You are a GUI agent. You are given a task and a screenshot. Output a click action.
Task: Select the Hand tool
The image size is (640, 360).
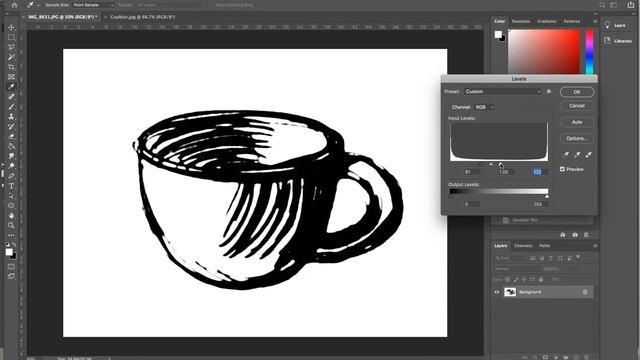11,216
